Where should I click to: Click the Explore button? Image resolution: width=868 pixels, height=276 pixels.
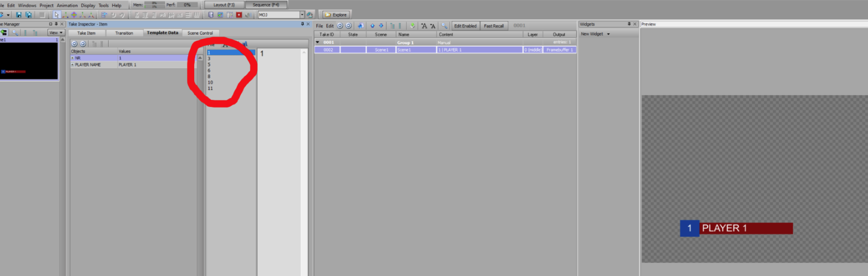point(336,15)
